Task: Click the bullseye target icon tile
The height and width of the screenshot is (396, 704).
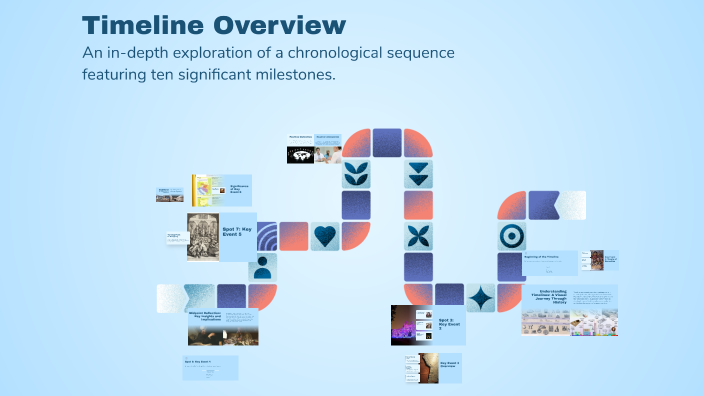Action: pos(511,236)
